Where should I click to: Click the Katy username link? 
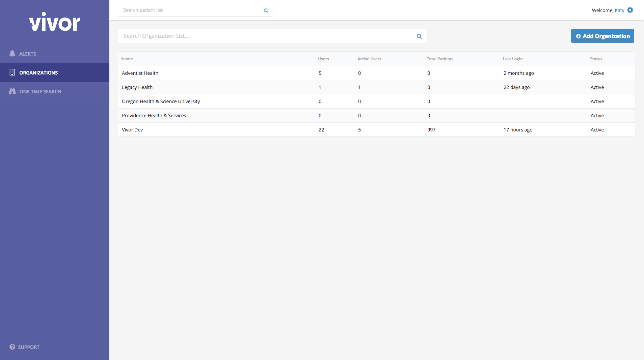[x=619, y=10]
